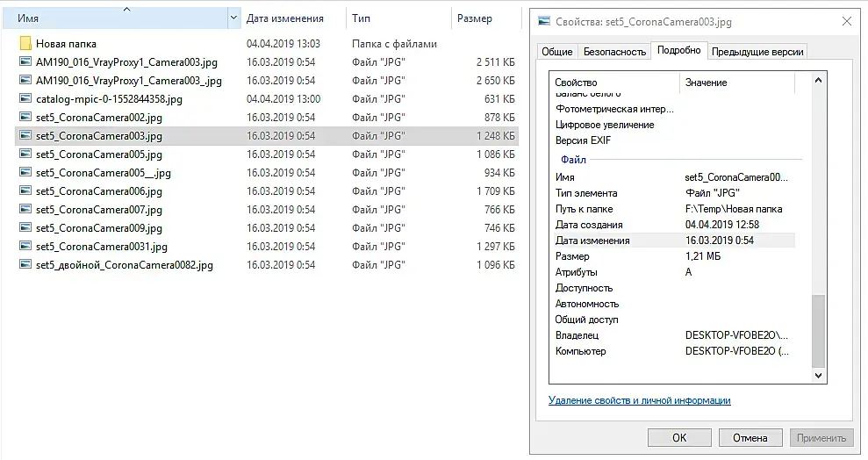The height and width of the screenshot is (460, 868).
Task: Click the AM190_016_VrayProxy1_Camera003.jpg file icon
Action: click(25, 62)
